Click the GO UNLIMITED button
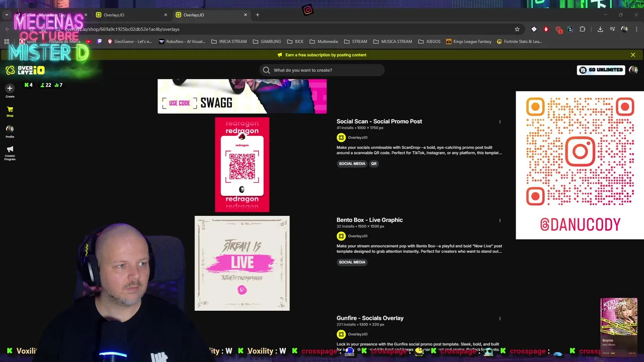 [x=601, y=70]
